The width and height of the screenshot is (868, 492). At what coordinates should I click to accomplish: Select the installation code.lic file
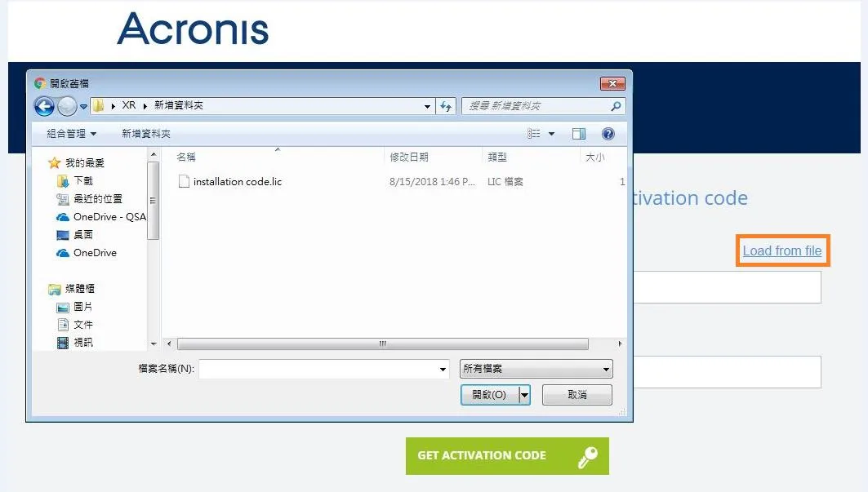(237, 182)
